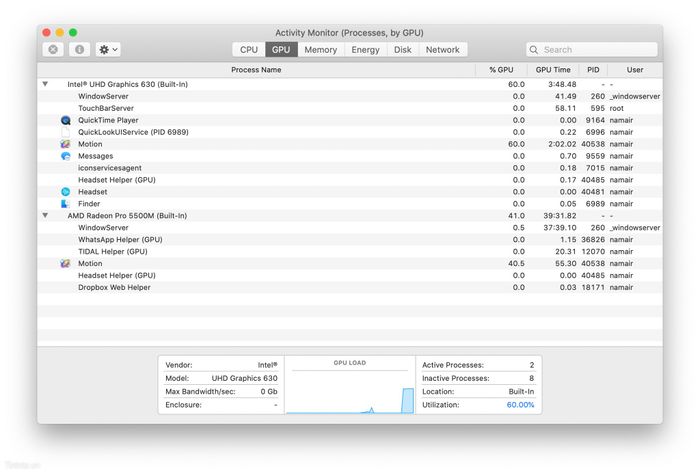Select the Headset process name

[x=92, y=192]
